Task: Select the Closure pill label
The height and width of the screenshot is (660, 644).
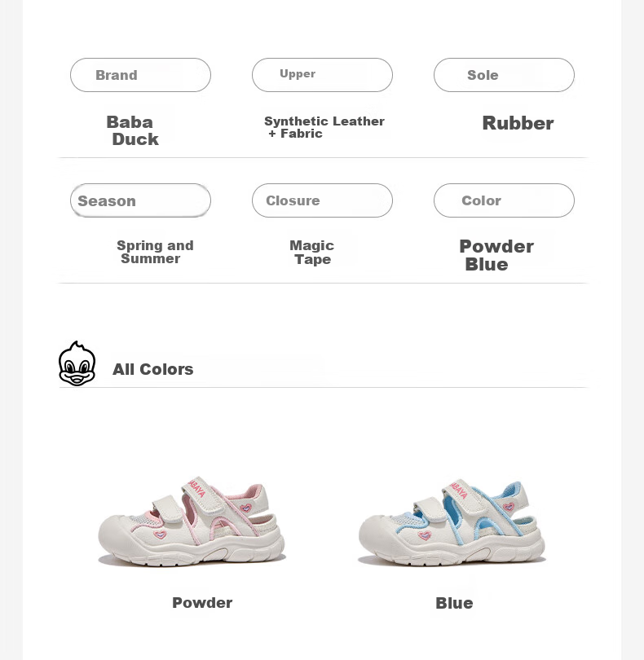Action: pos(322,200)
